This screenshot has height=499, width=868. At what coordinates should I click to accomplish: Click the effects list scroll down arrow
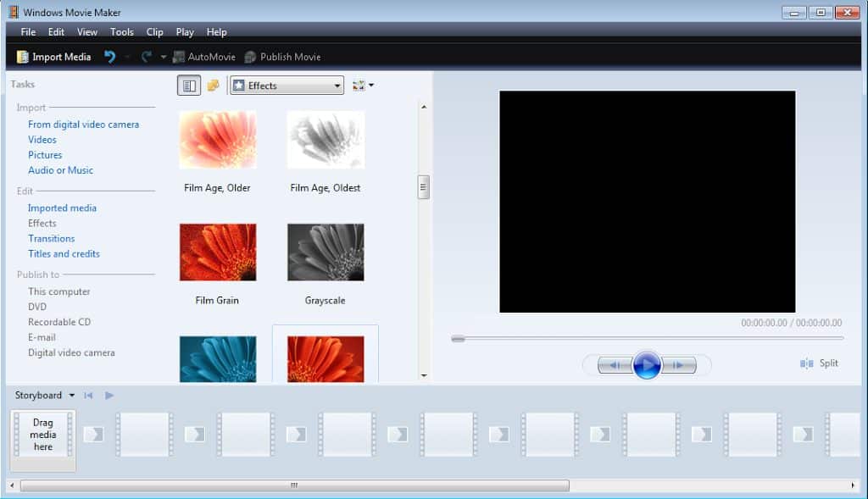pos(424,375)
